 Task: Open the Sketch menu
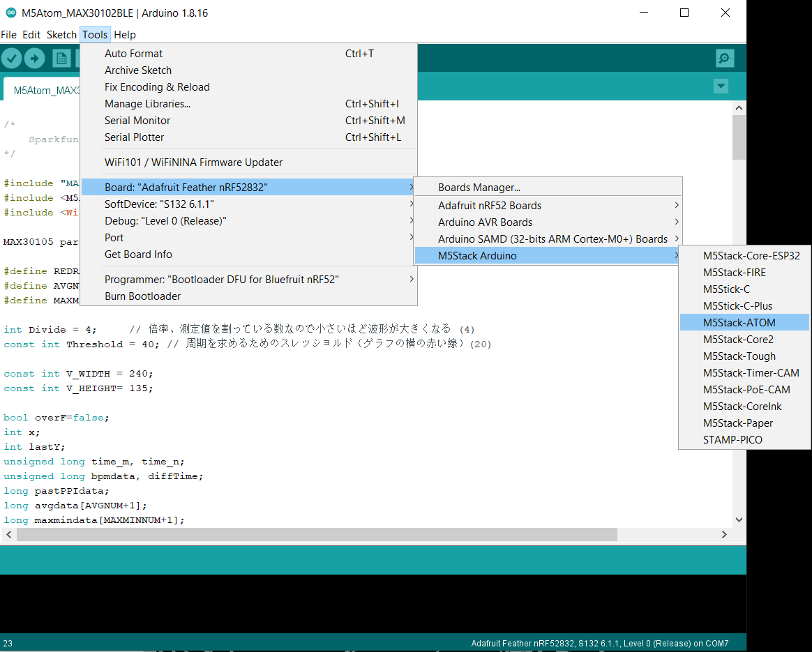click(x=61, y=35)
